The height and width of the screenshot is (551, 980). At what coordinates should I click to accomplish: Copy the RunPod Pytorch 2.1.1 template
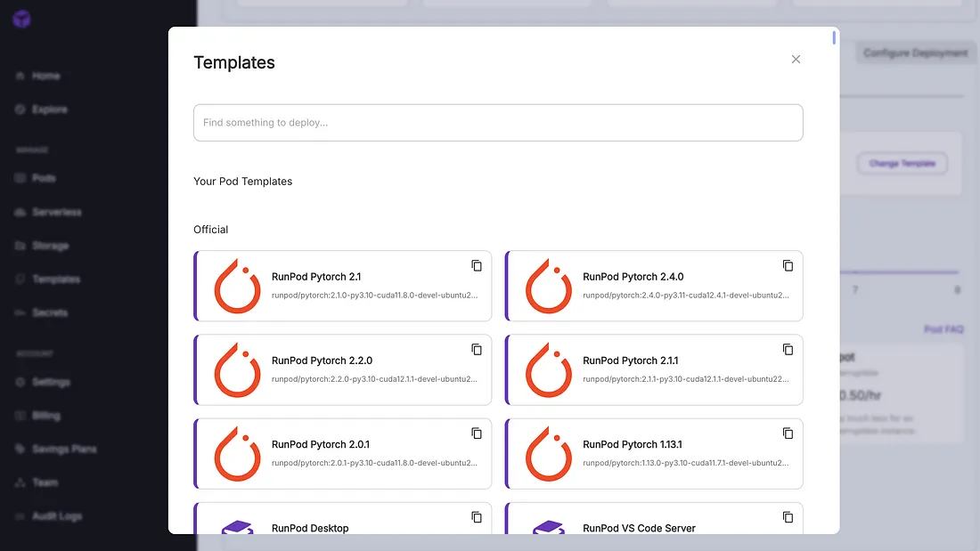[x=788, y=349]
